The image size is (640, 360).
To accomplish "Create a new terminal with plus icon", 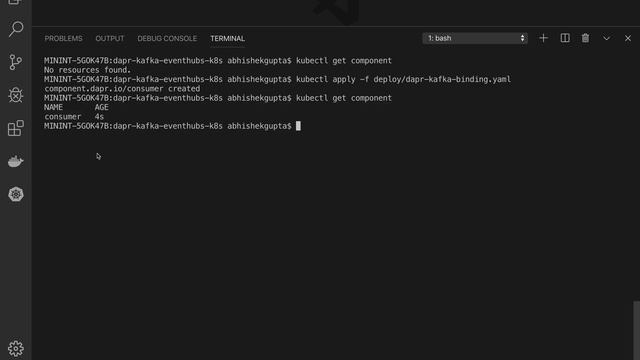I will 543,38.
